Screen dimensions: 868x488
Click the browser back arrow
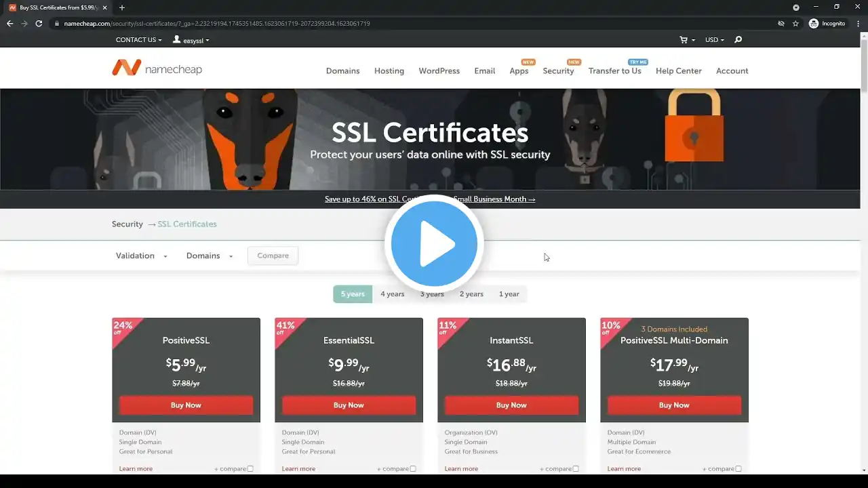tap(10, 23)
